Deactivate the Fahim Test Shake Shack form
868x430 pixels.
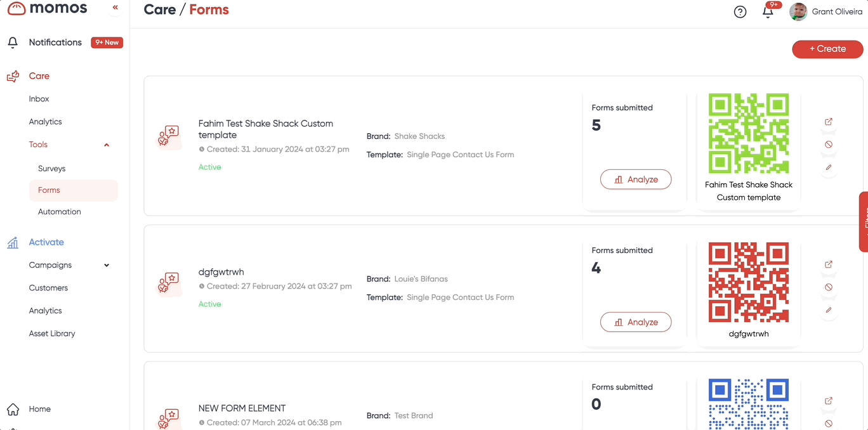point(829,145)
